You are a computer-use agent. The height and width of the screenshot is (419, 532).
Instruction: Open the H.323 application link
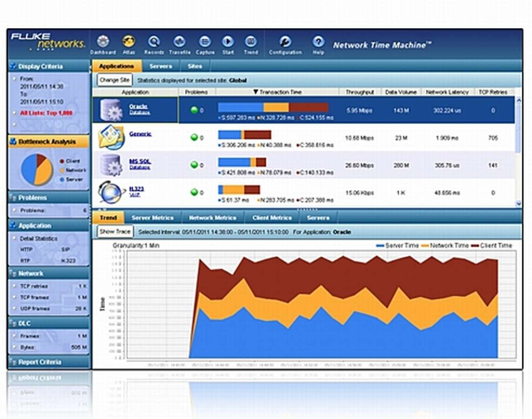click(136, 189)
